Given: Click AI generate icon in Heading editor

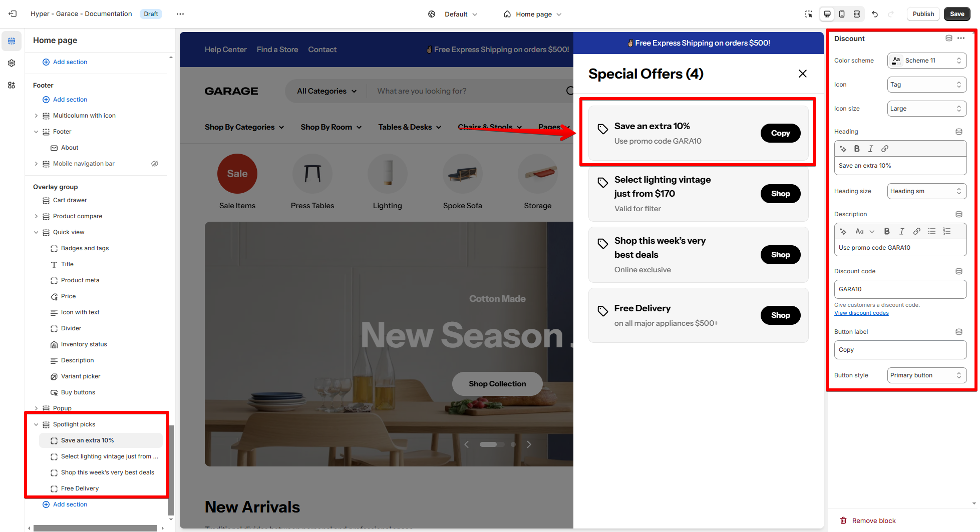Looking at the screenshot, I should pos(843,149).
